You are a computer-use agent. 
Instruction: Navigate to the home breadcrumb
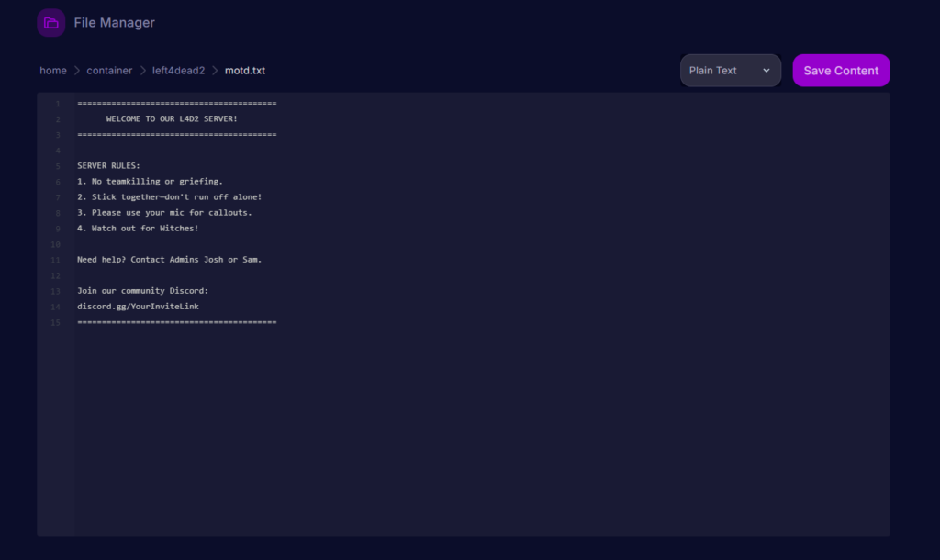pyautogui.click(x=52, y=70)
